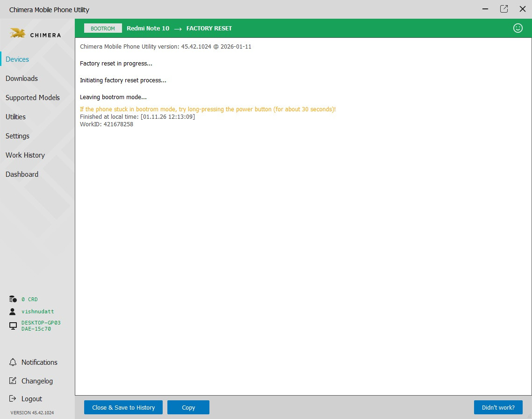
Task: Click the credits coins icon
Action: click(x=13, y=299)
